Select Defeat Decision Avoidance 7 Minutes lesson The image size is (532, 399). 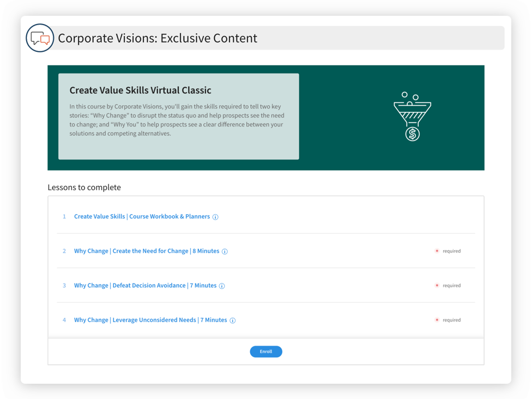coord(145,286)
